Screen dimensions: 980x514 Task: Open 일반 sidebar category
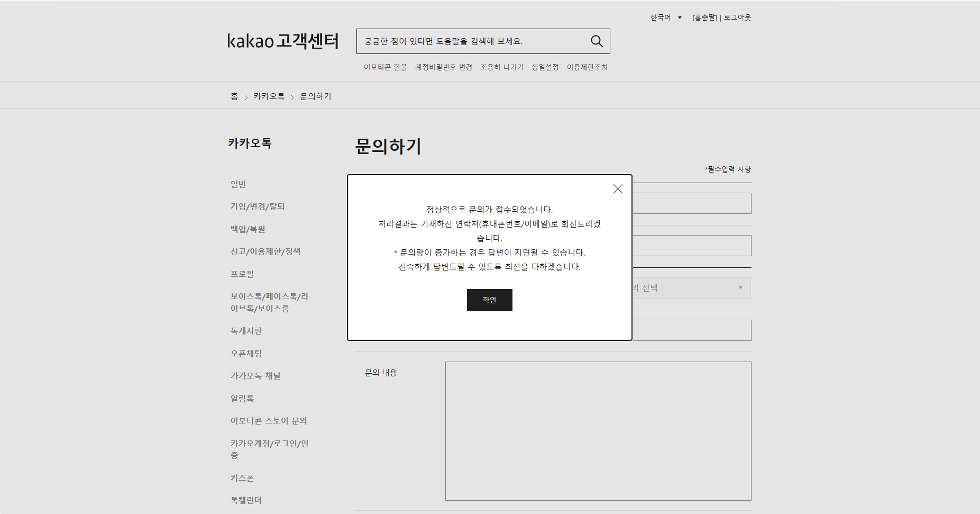(x=238, y=184)
